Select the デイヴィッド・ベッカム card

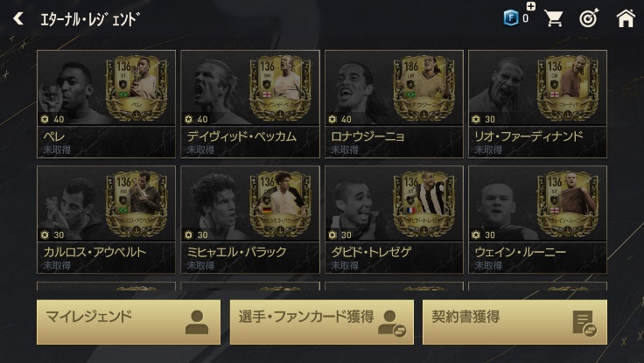[250, 104]
